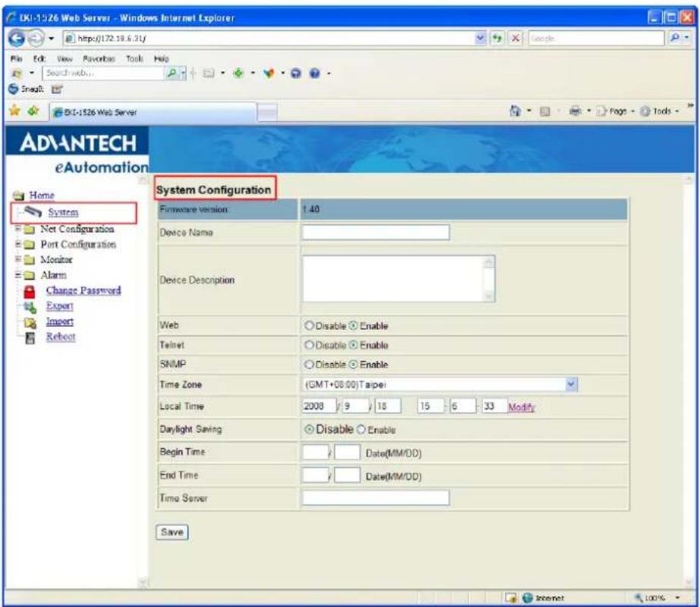This screenshot has height=607, width=700.
Task: Click the blue round headset toolbar icon
Action: click(x=296, y=74)
